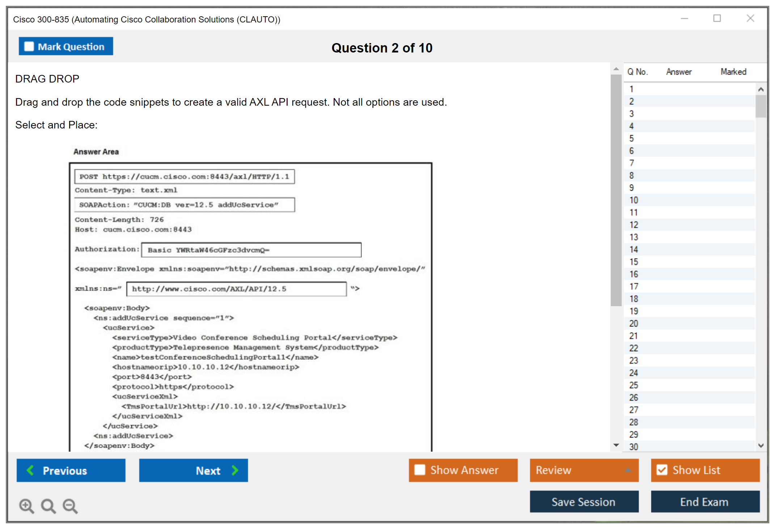Click the reset zoom magnifier icon
Screen dimensions: 778x532
tap(48, 506)
